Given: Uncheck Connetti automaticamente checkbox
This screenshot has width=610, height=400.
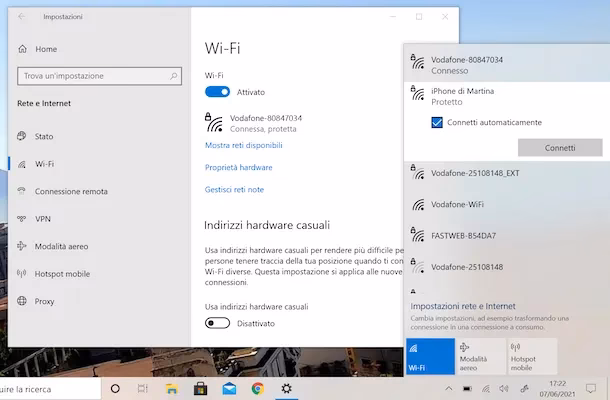Looking at the screenshot, I should 437,122.
